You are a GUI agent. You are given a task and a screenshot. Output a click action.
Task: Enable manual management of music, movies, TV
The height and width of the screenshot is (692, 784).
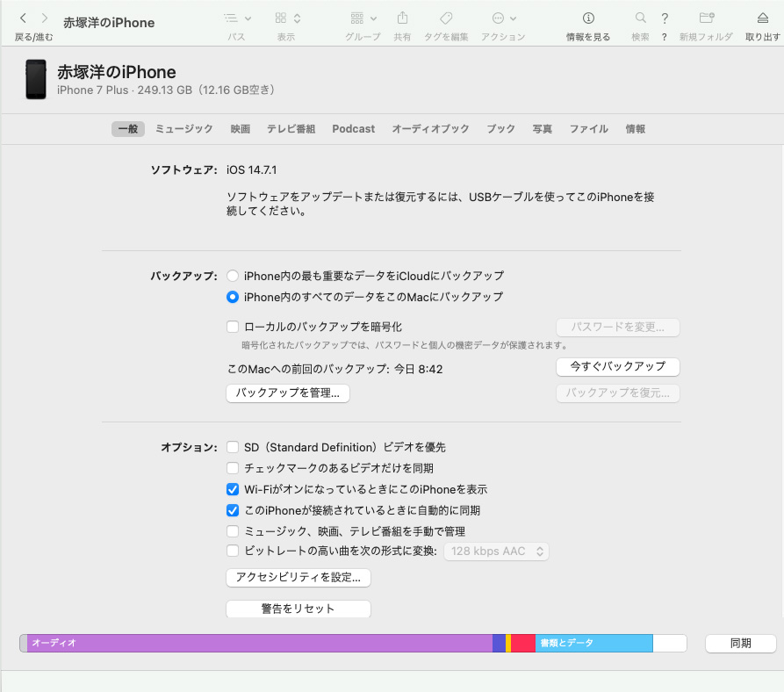pyautogui.click(x=233, y=531)
